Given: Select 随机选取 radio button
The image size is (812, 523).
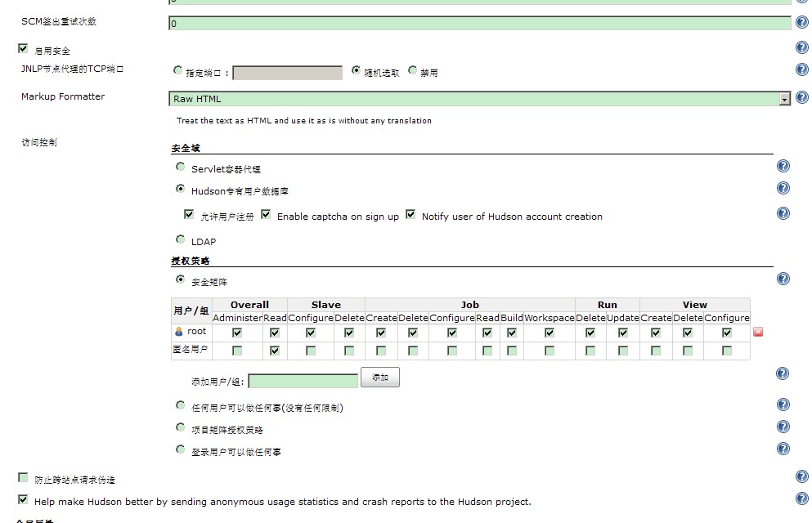Looking at the screenshot, I should pyautogui.click(x=356, y=69).
